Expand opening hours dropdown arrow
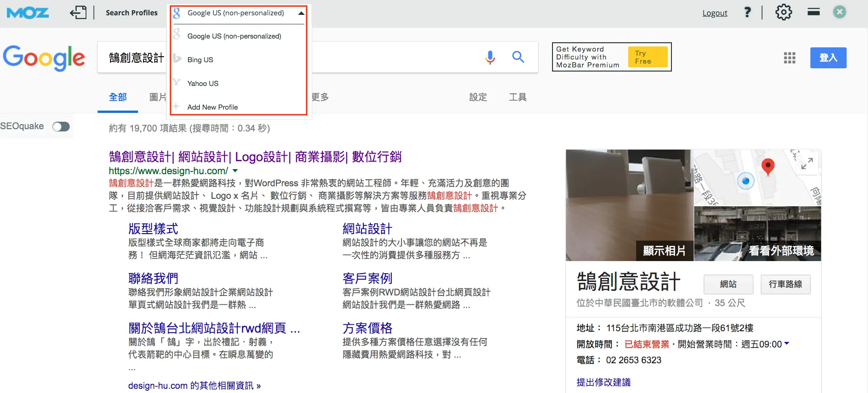 pyautogui.click(x=787, y=344)
